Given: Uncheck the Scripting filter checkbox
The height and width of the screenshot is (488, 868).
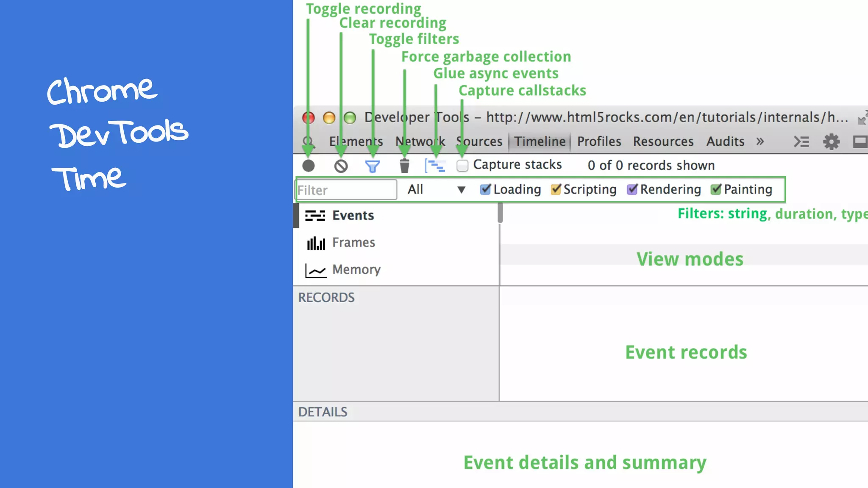Looking at the screenshot, I should 556,189.
